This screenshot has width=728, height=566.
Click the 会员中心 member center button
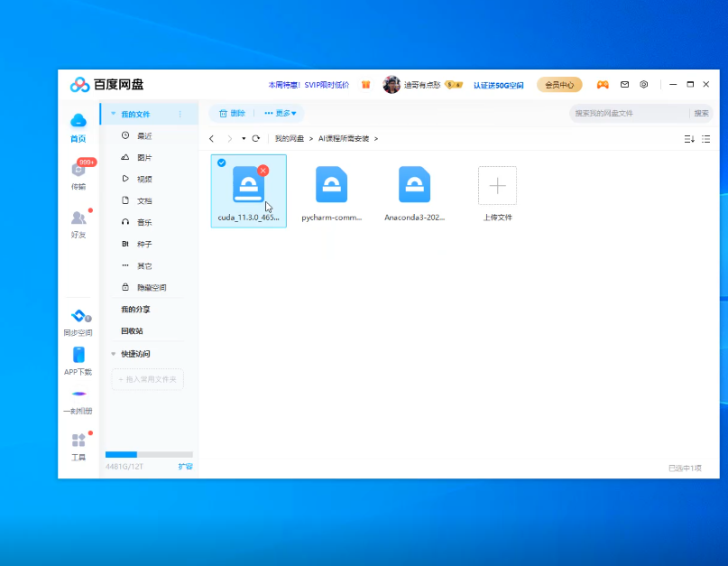point(559,85)
